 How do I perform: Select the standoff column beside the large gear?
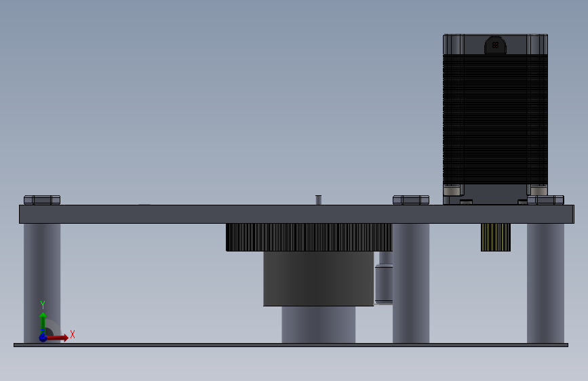tap(411, 283)
